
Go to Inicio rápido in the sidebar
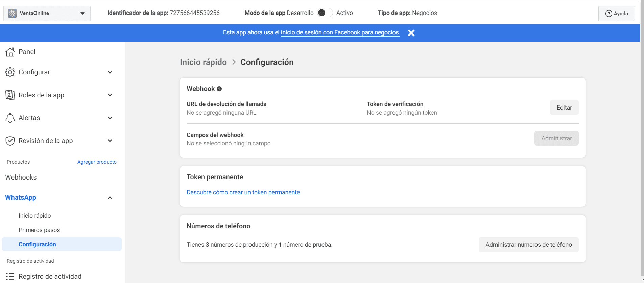click(35, 216)
